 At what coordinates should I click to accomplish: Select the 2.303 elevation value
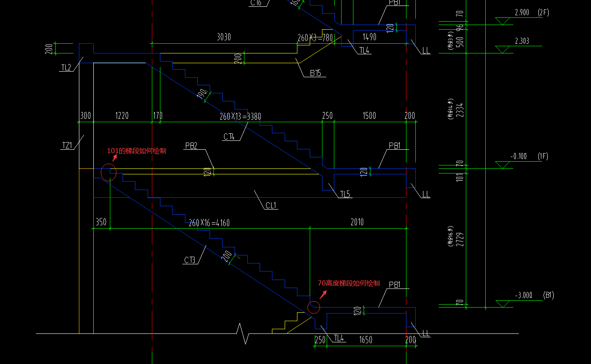coord(522,41)
